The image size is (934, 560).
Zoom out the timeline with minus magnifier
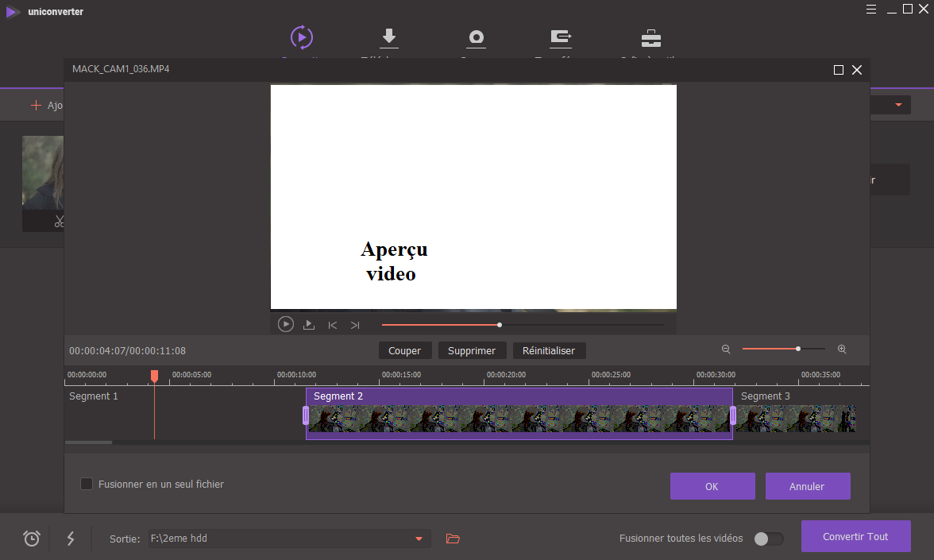coord(726,350)
